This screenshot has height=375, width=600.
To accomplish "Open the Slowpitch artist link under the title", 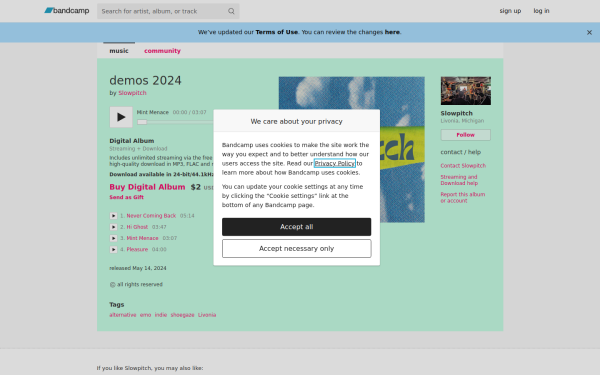I will [x=132, y=93].
